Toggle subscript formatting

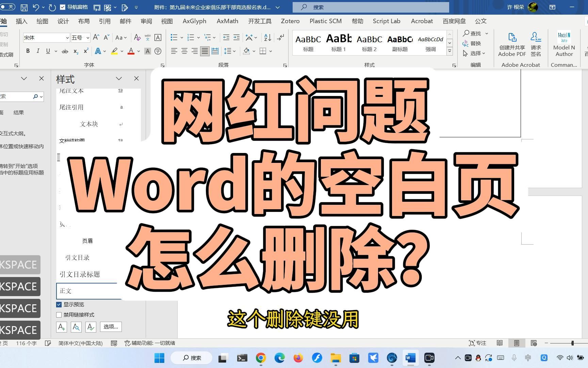tap(75, 51)
